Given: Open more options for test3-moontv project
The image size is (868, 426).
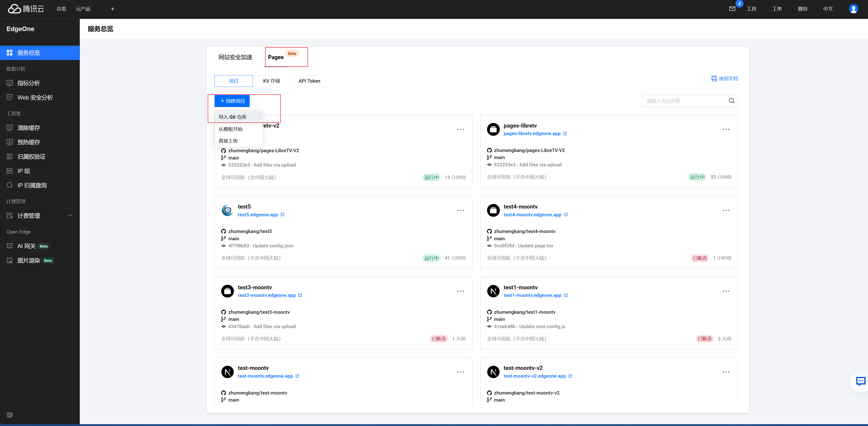Looking at the screenshot, I should pos(460,291).
